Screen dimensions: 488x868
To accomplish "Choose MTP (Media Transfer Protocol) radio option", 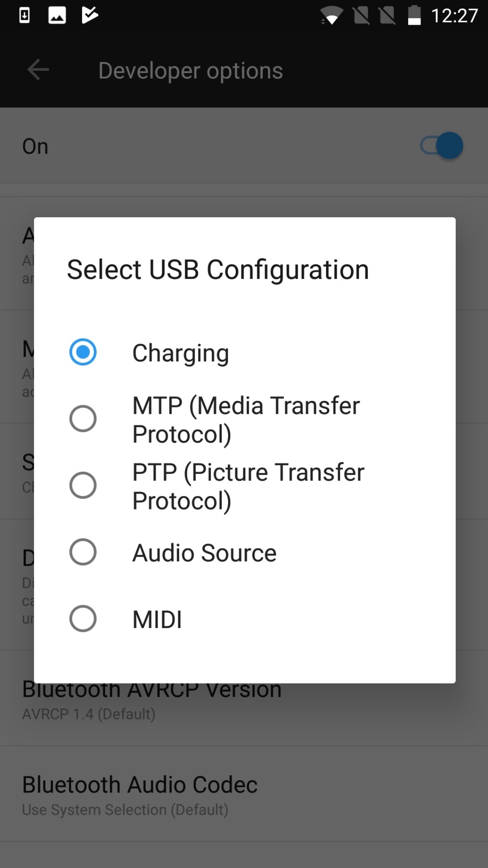I will (83, 419).
